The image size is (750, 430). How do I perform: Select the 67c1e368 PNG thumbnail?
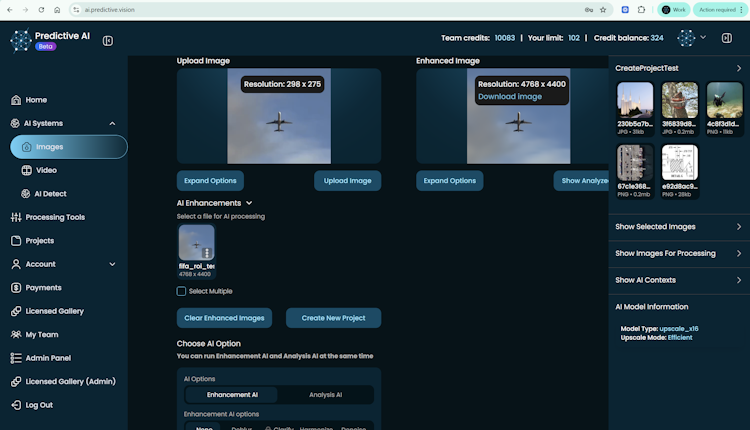pyautogui.click(x=635, y=162)
